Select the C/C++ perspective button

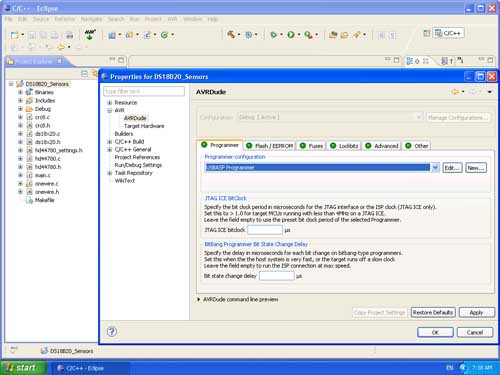click(x=448, y=33)
